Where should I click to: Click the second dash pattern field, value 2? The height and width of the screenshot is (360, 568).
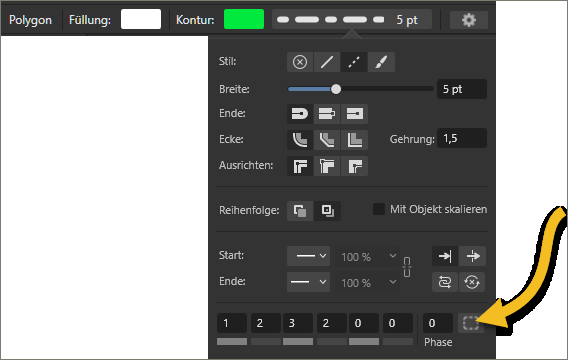point(266,323)
